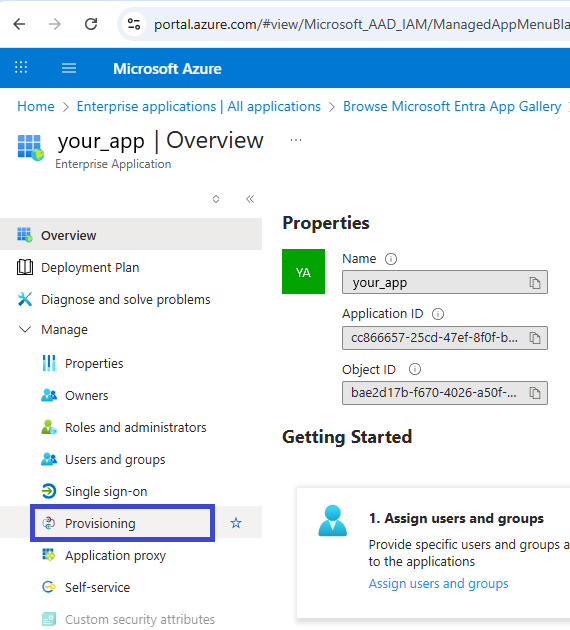Click the Provisioning sync icon
The image size is (570, 630).
tap(49, 523)
